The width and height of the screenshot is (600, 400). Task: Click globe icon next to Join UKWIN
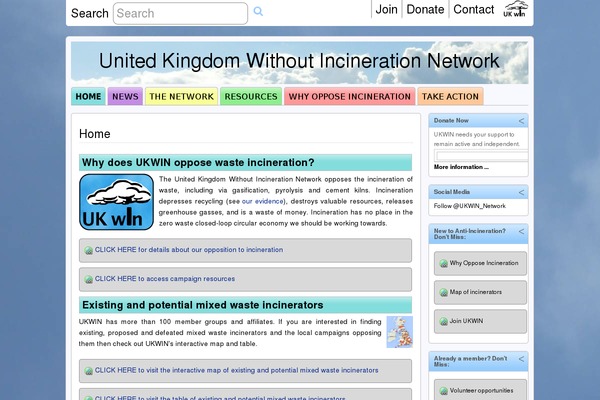point(443,322)
